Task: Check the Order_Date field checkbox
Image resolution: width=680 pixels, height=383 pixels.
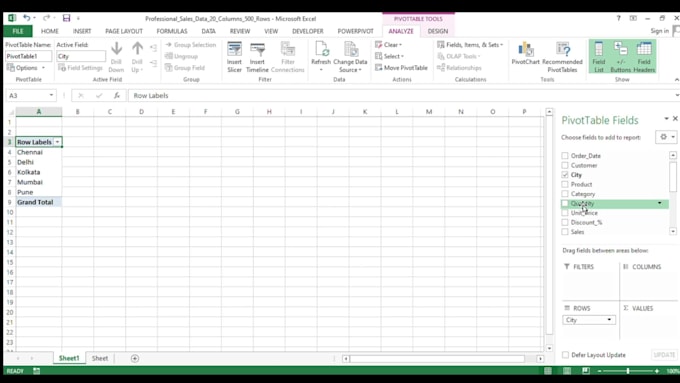Action: (565, 155)
